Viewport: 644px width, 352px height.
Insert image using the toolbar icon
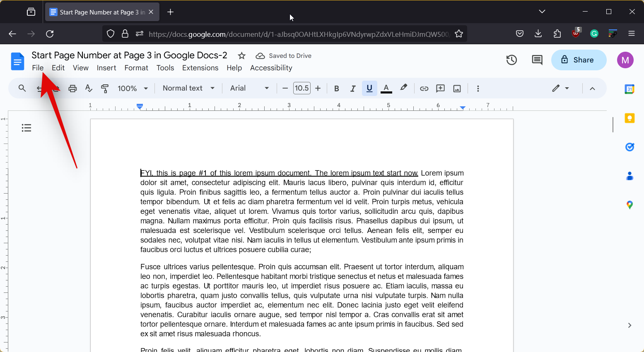pos(457,89)
